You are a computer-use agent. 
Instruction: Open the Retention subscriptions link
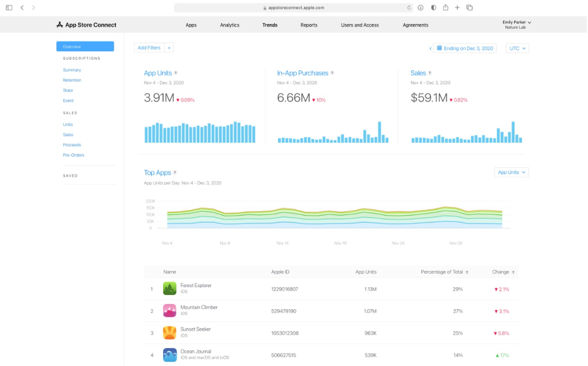point(72,80)
